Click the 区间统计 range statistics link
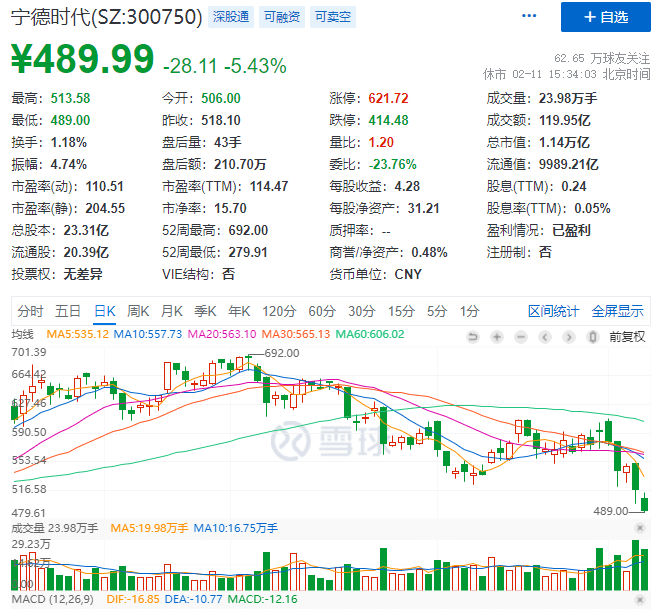Image resolution: width=665 pixels, height=609 pixels. point(554,311)
